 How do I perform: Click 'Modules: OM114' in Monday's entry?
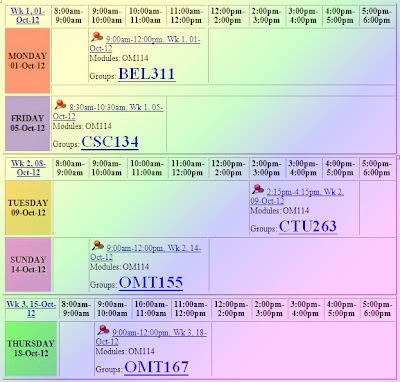point(119,58)
